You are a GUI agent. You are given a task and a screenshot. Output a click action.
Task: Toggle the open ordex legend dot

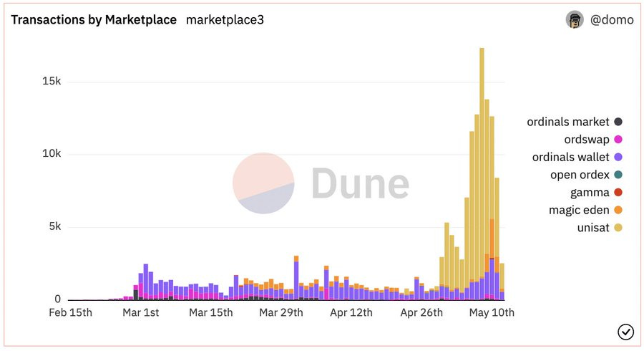click(x=618, y=175)
